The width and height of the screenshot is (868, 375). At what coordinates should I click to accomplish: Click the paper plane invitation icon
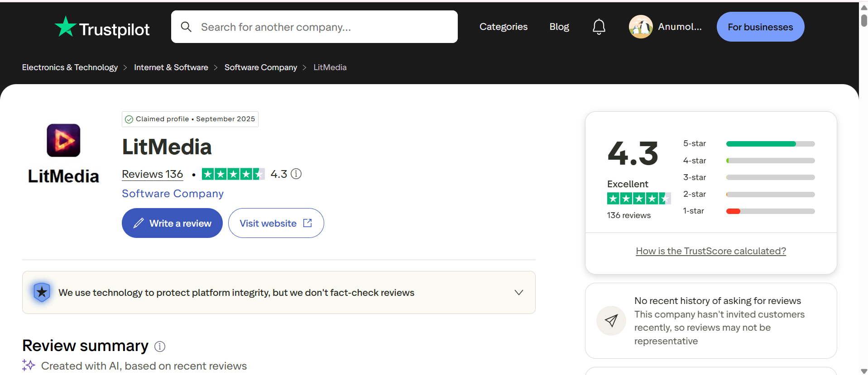tap(611, 321)
